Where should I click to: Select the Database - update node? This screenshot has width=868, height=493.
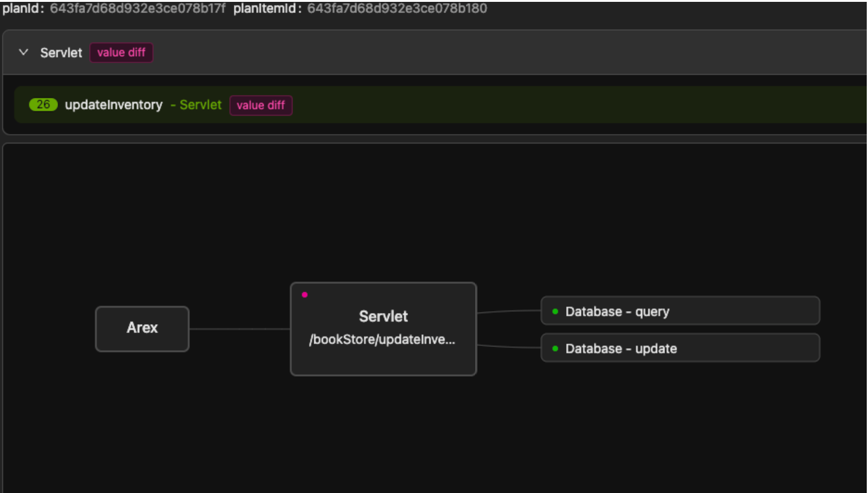(x=681, y=348)
